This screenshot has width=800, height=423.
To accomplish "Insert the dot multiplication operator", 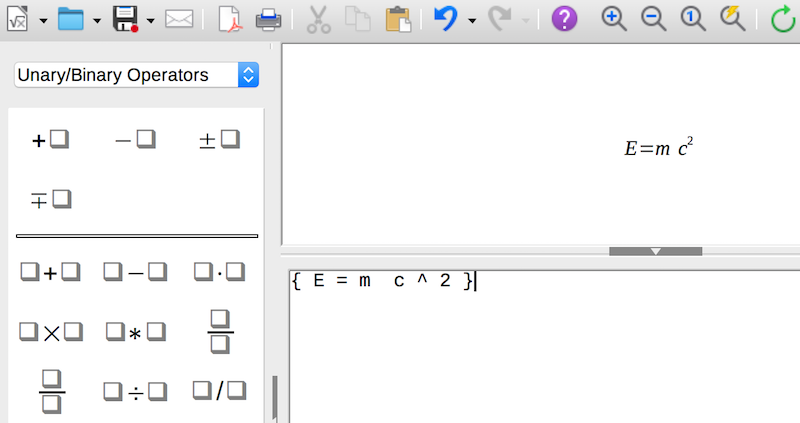I will (219, 272).
